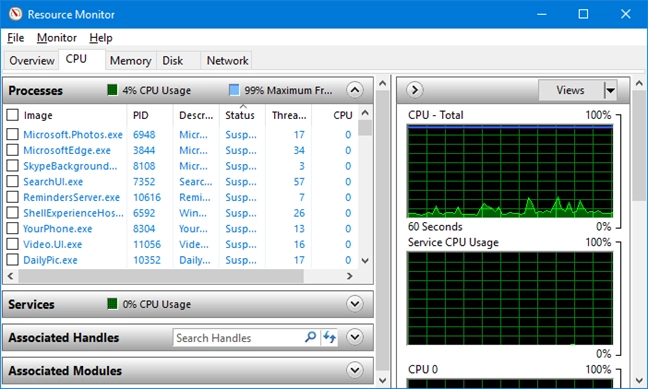Click the Resource Monitor app icon in title bar

(x=15, y=14)
